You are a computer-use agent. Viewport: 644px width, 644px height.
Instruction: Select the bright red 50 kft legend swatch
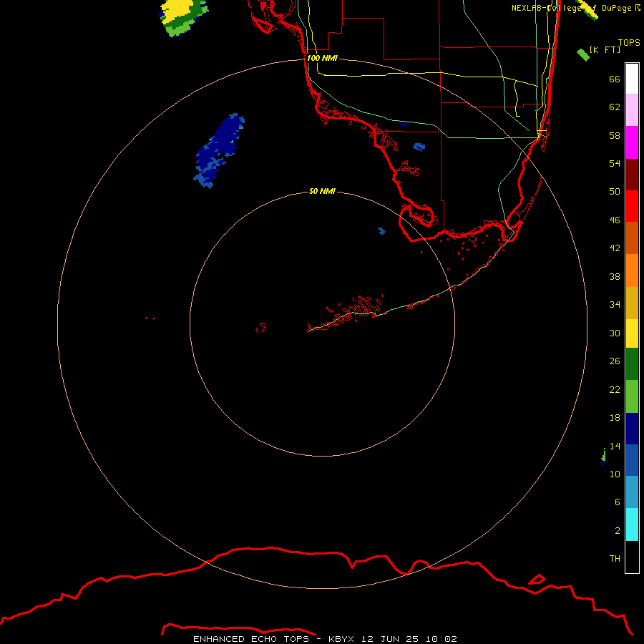coord(632,206)
